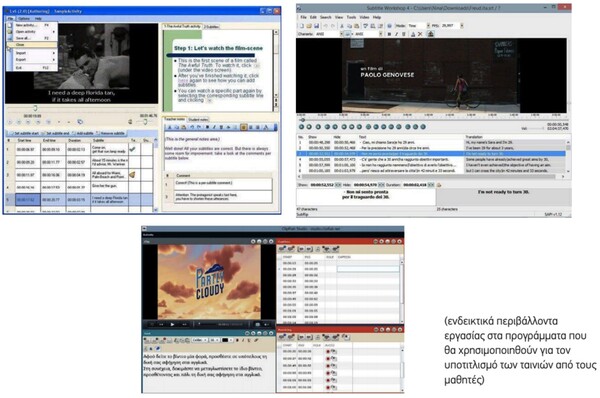Click the italic icon in Subtitle Workshop toolbar
This screenshot has width=600, height=398.
(396, 34)
